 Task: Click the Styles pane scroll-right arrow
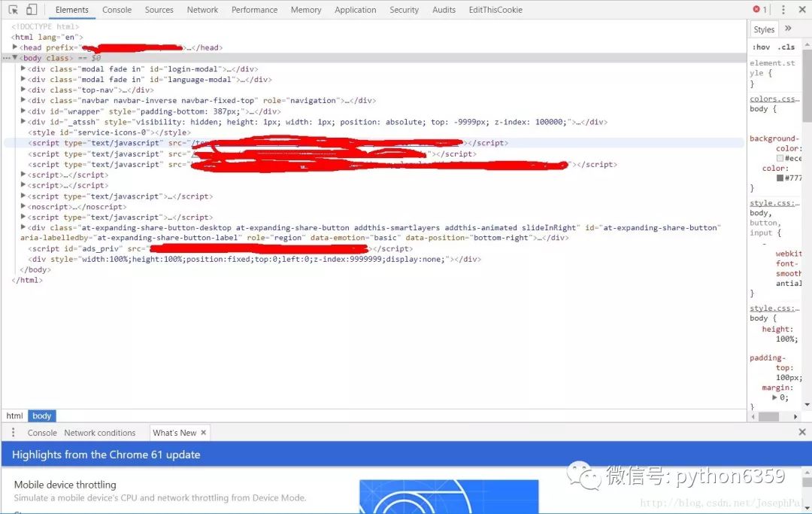[x=795, y=417]
